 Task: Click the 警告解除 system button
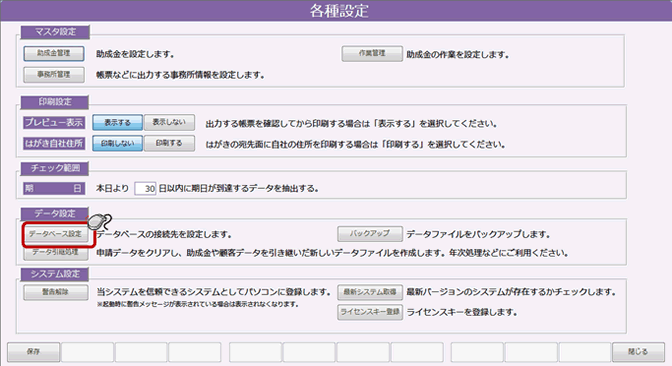click(x=56, y=292)
